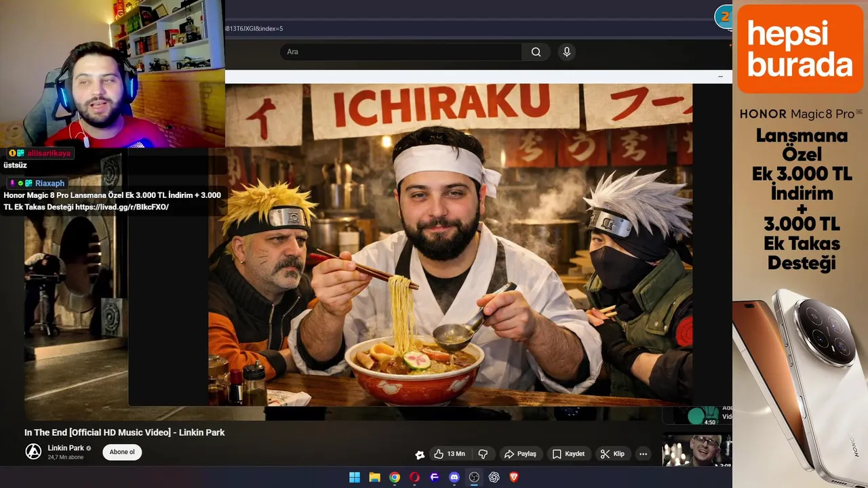Like the video with thumbs-up icon
This screenshot has height=488, width=868.
tap(451, 453)
